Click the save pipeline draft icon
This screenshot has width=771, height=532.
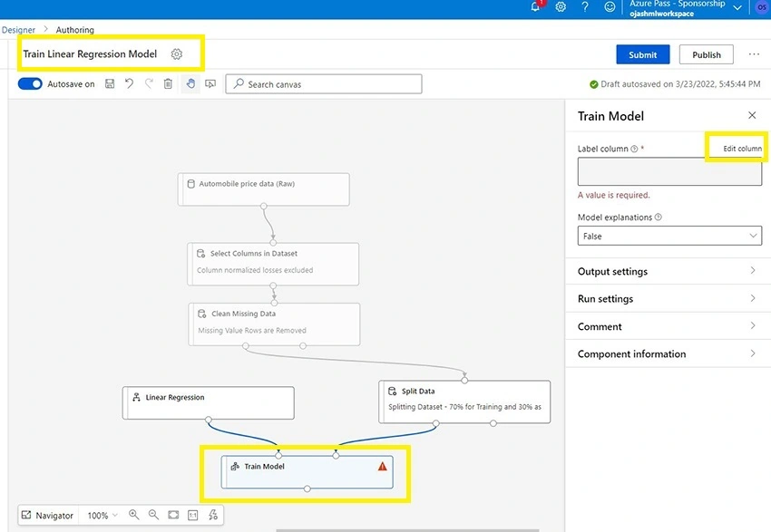(110, 84)
